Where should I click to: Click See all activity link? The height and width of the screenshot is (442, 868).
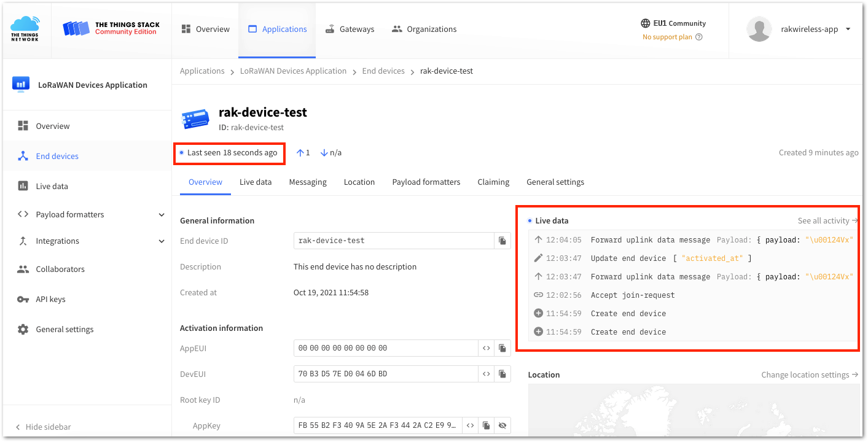(827, 220)
